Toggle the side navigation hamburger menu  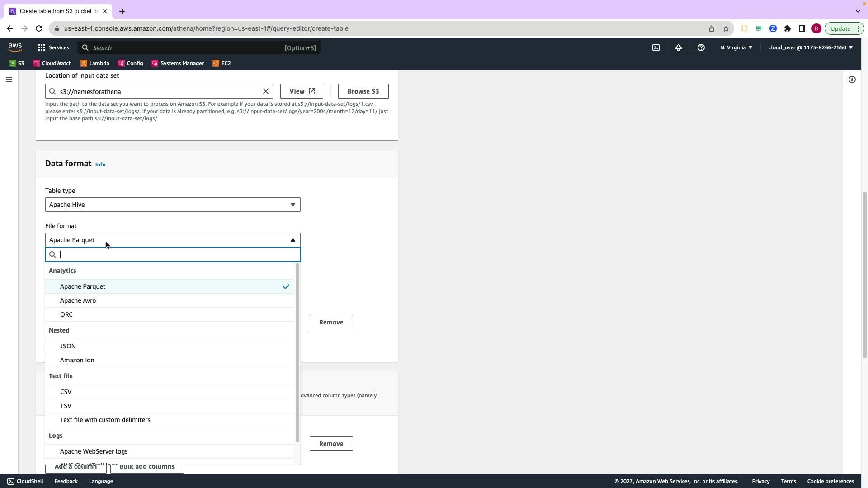tap(9, 80)
